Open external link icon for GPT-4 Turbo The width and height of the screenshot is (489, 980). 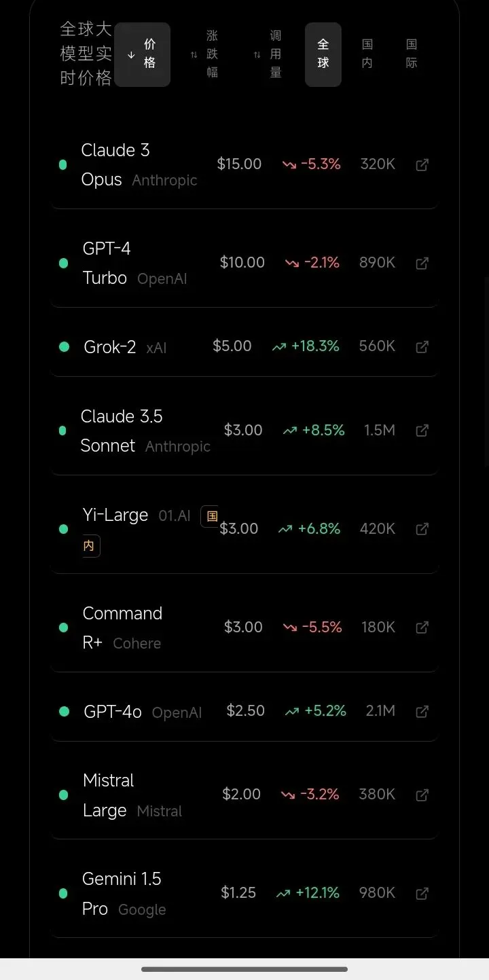[x=422, y=264]
